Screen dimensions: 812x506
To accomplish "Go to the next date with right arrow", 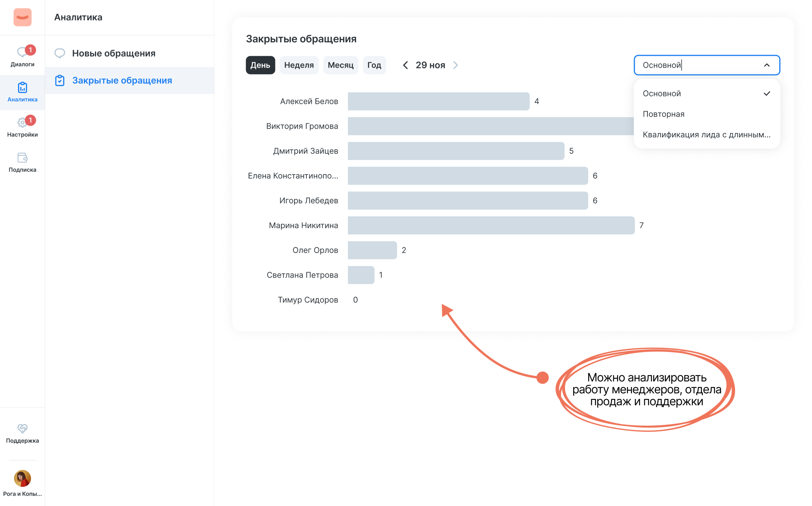I will pos(456,65).
